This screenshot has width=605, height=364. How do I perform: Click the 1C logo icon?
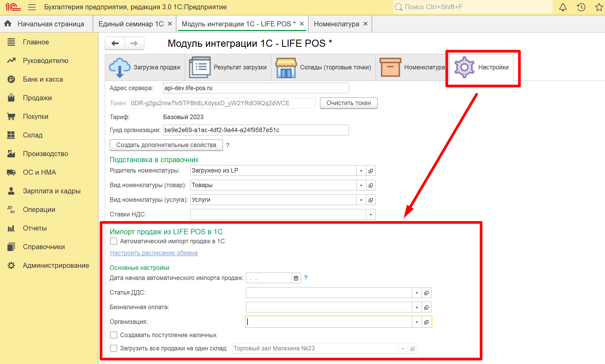(13, 7)
